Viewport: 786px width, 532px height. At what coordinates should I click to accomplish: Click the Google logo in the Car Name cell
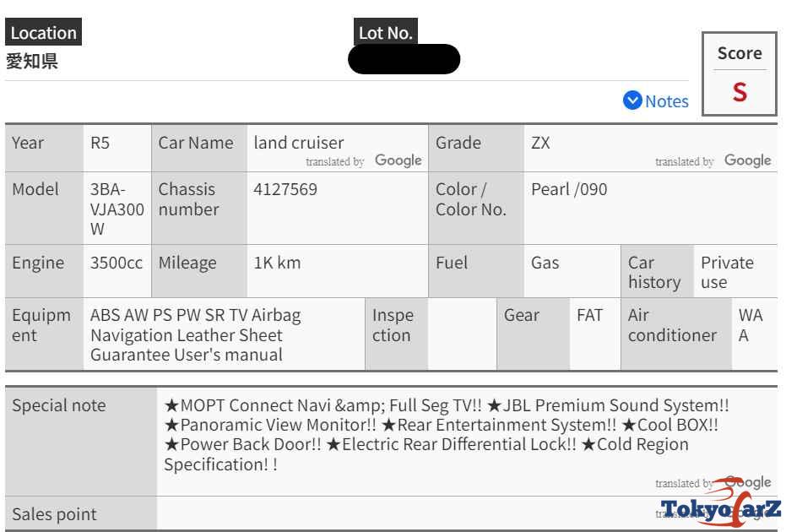pyautogui.click(x=398, y=160)
